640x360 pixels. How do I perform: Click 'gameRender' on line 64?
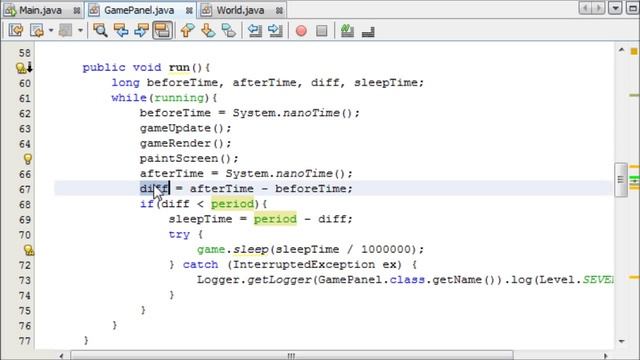tap(175, 143)
